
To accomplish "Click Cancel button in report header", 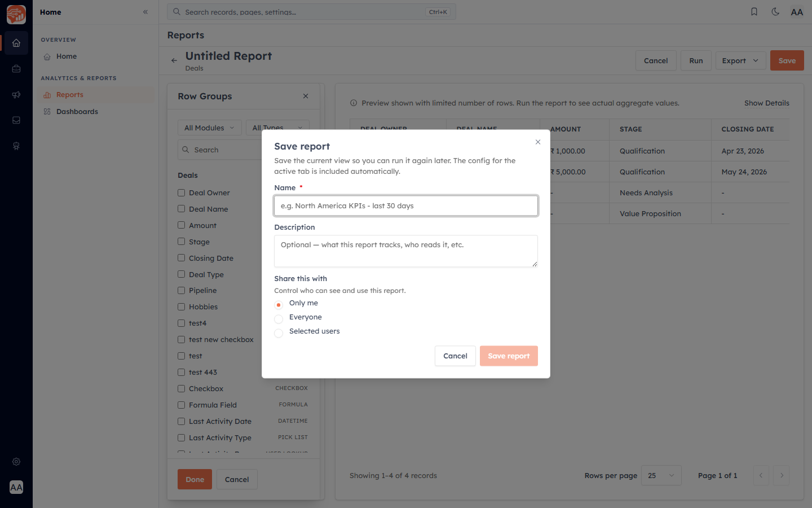I will pos(656,60).
